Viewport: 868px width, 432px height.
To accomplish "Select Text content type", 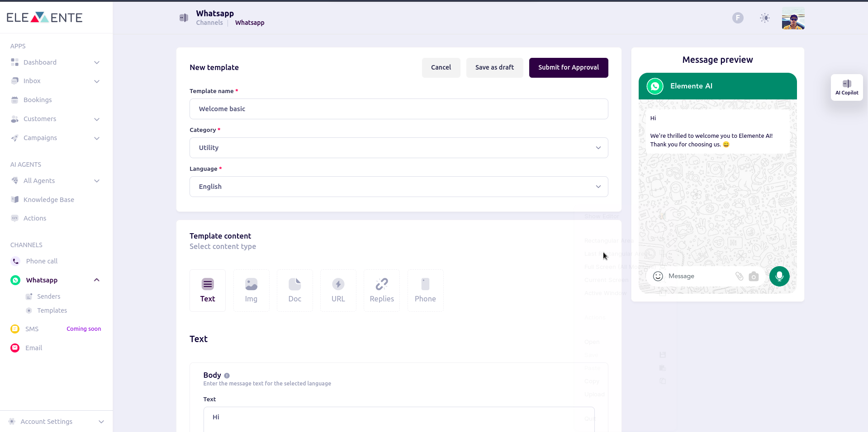I will pyautogui.click(x=208, y=291).
